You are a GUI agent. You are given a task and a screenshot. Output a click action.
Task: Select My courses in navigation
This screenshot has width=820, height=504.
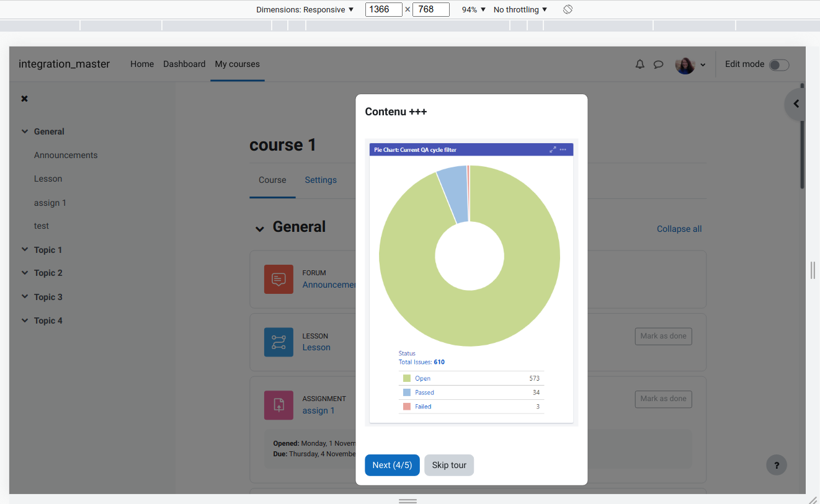click(x=237, y=64)
